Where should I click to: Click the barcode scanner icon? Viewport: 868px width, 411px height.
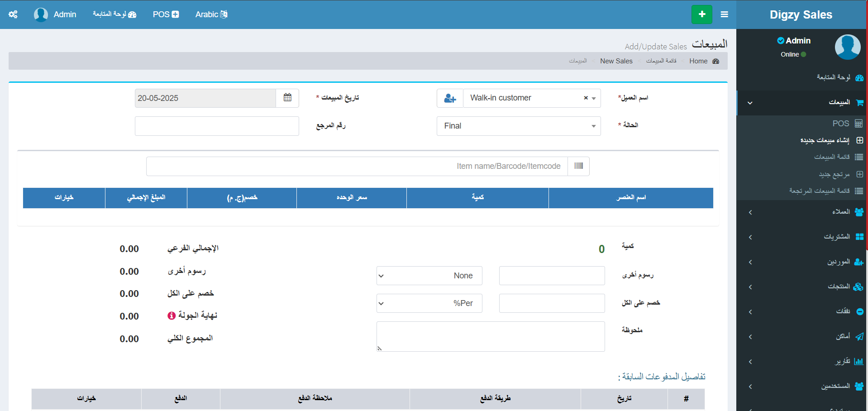point(578,166)
